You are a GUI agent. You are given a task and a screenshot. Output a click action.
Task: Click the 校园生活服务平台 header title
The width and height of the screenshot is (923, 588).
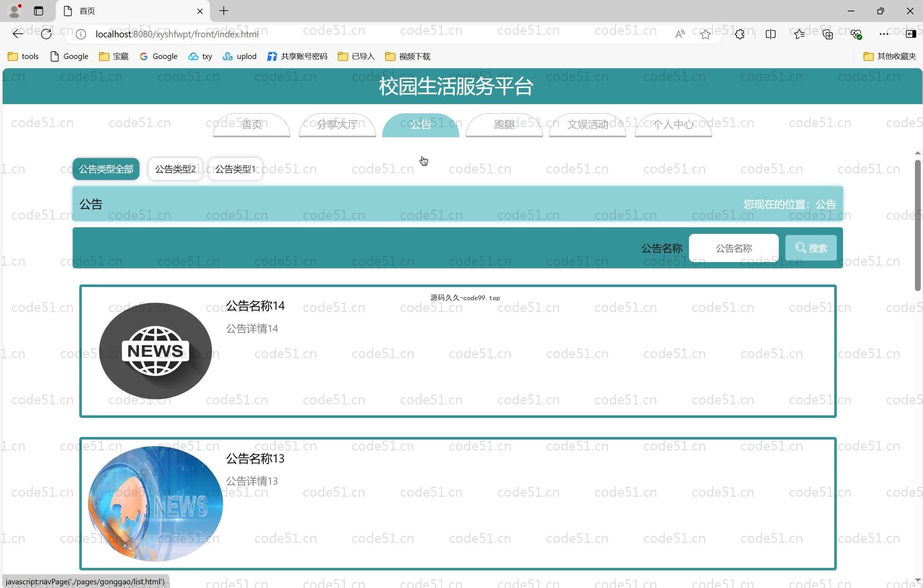(x=456, y=86)
